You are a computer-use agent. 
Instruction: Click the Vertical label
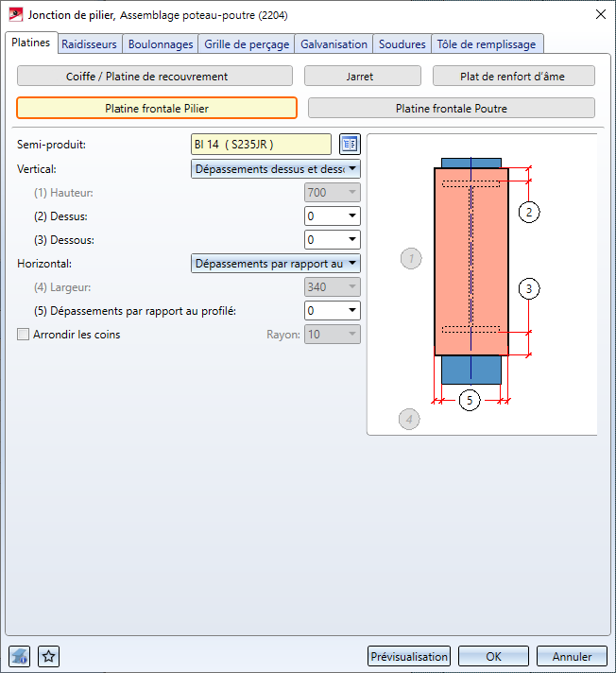[x=37, y=169]
